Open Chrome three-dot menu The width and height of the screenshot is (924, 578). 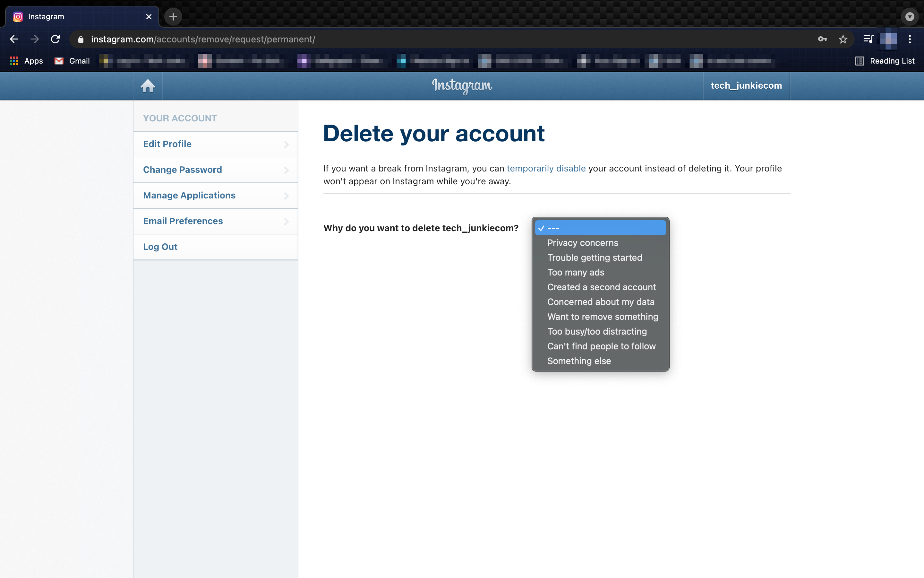(x=910, y=39)
